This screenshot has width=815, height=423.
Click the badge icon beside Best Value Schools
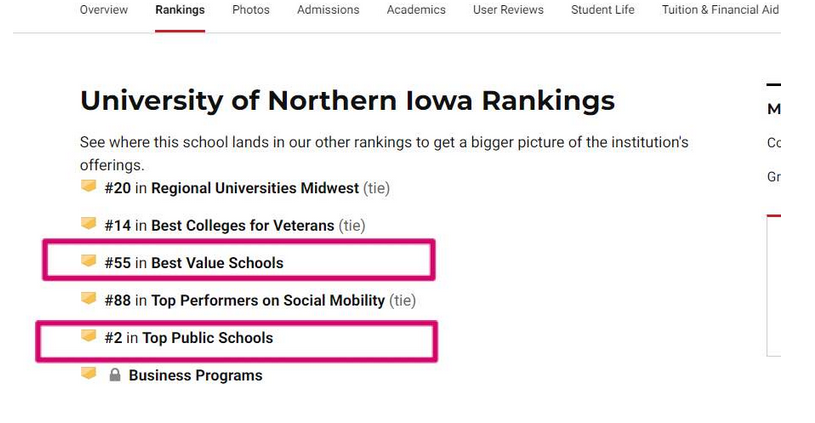tap(88, 260)
